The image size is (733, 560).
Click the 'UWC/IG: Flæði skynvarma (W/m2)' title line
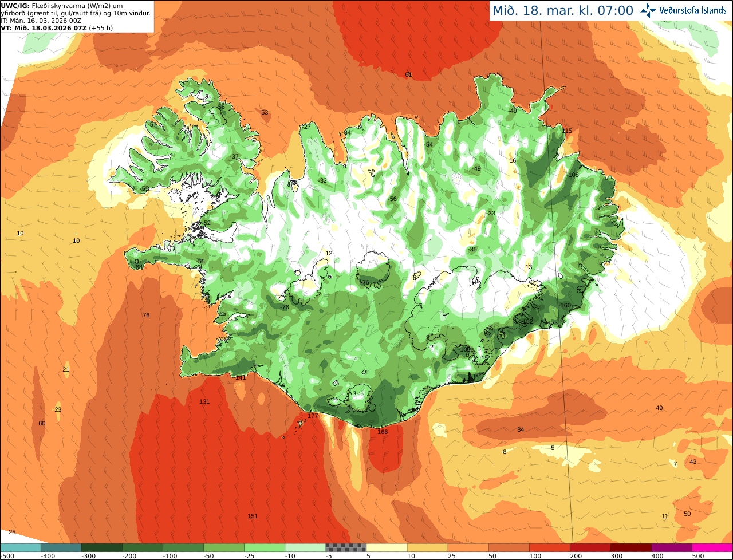pos(62,5)
